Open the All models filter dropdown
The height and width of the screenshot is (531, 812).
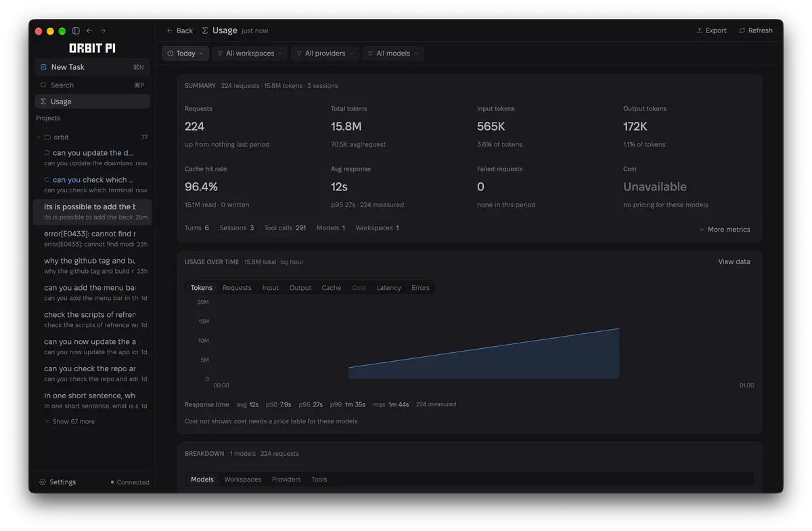point(393,54)
